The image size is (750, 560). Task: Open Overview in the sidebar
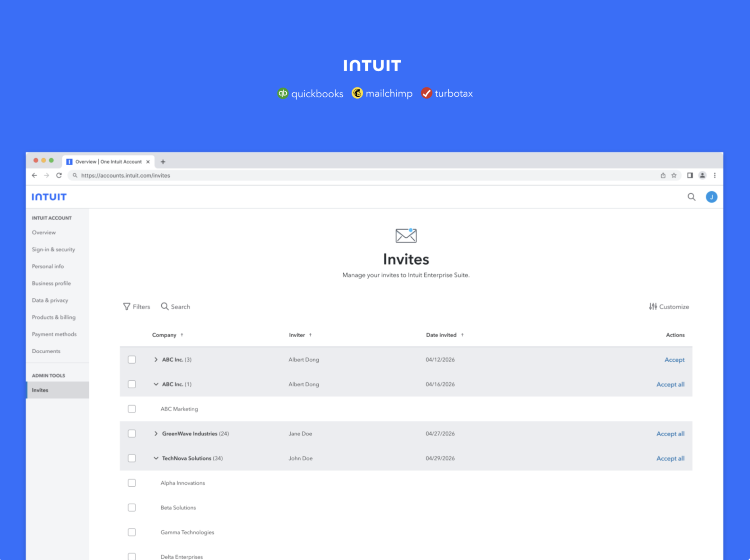tap(44, 232)
